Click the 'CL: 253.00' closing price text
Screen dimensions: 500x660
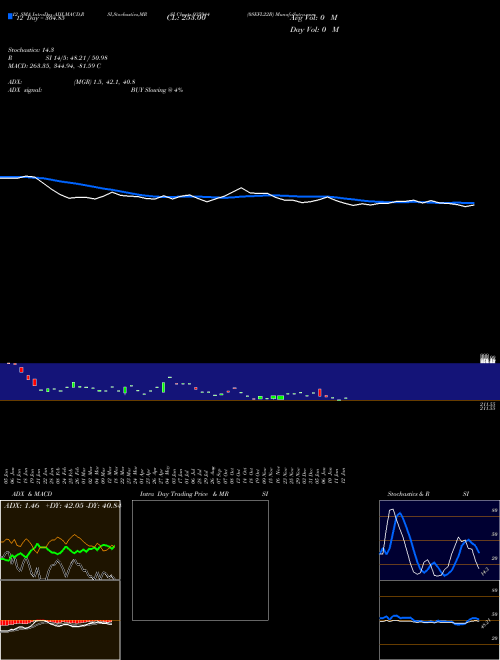coord(186,18)
